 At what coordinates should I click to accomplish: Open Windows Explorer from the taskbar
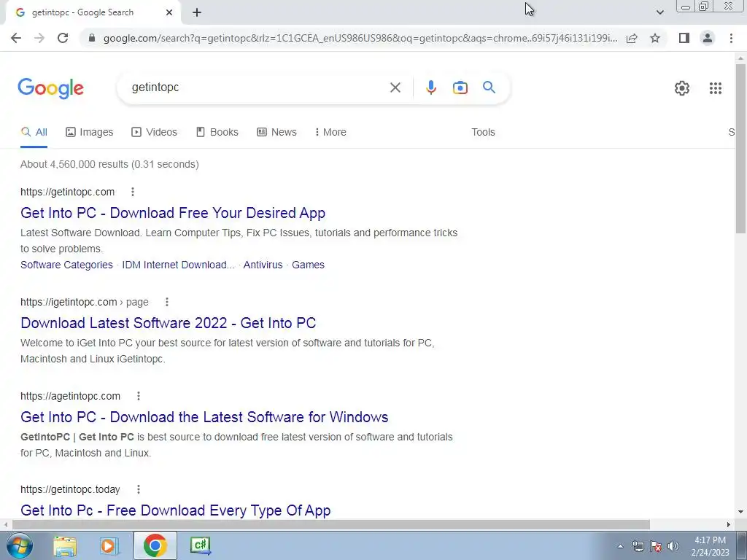click(x=65, y=545)
